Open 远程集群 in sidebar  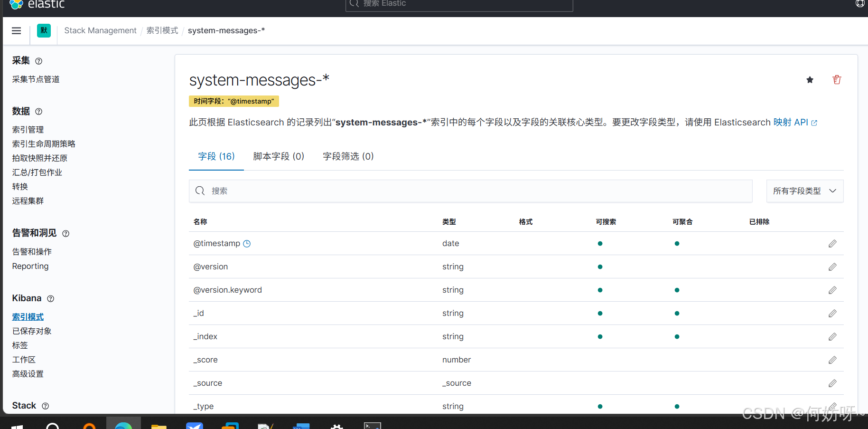click(28, 201)
